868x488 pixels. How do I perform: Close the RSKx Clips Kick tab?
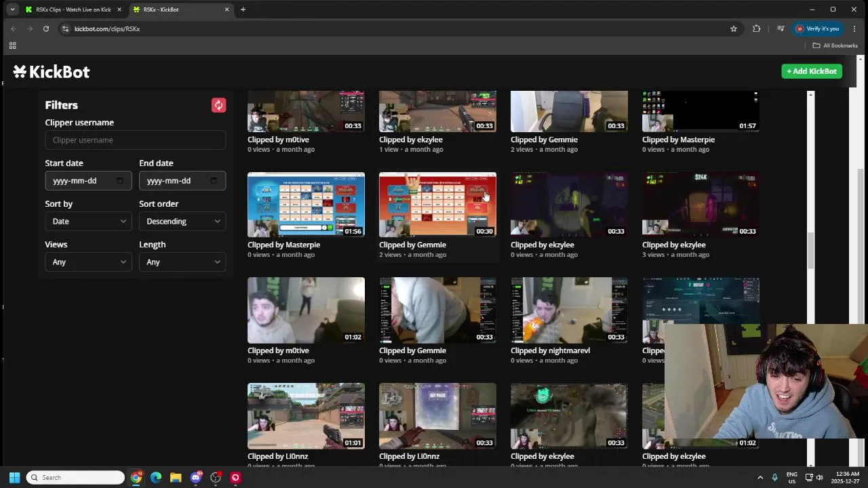click(x=119, y=9)
